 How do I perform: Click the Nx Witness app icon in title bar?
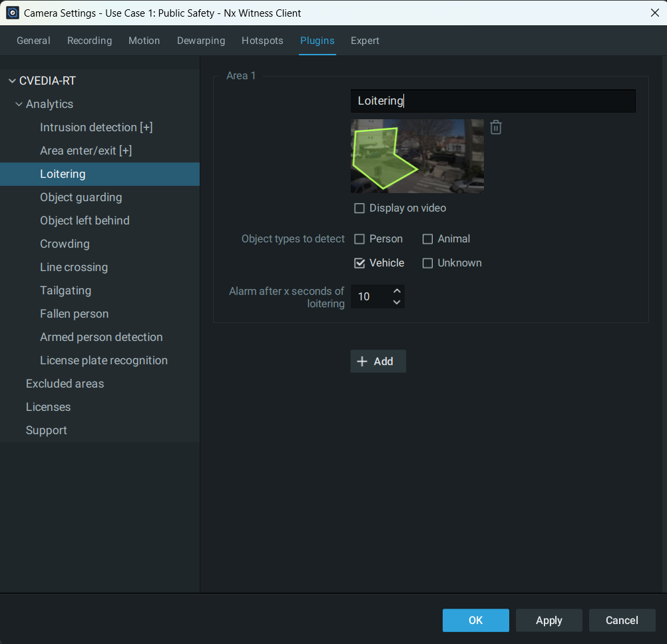coord(13,13)
